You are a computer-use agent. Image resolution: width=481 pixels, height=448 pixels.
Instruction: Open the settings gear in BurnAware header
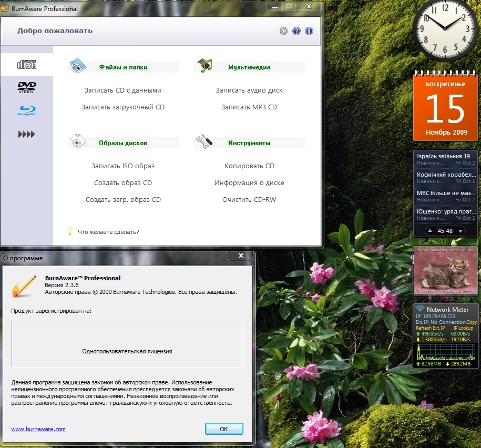[283, 31]
